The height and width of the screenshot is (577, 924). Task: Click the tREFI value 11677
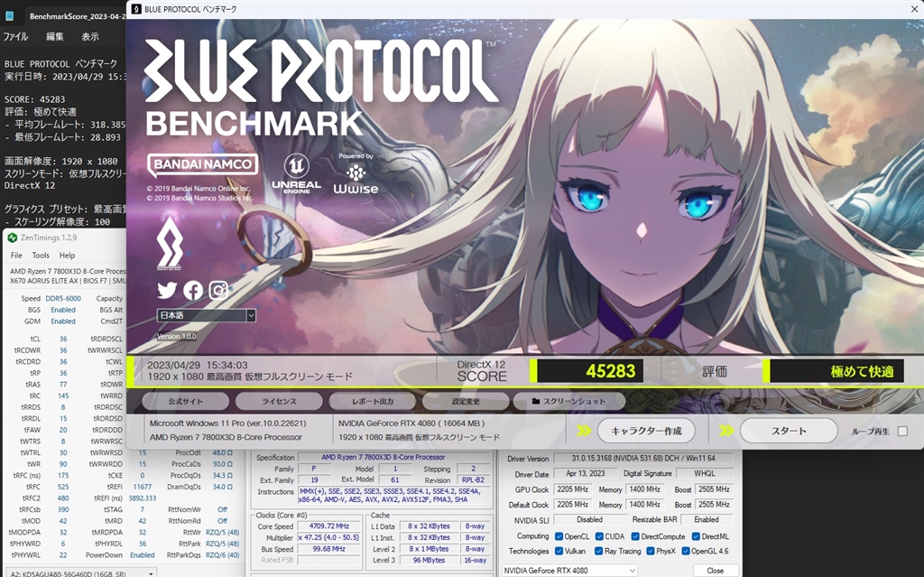pos(142,487)
